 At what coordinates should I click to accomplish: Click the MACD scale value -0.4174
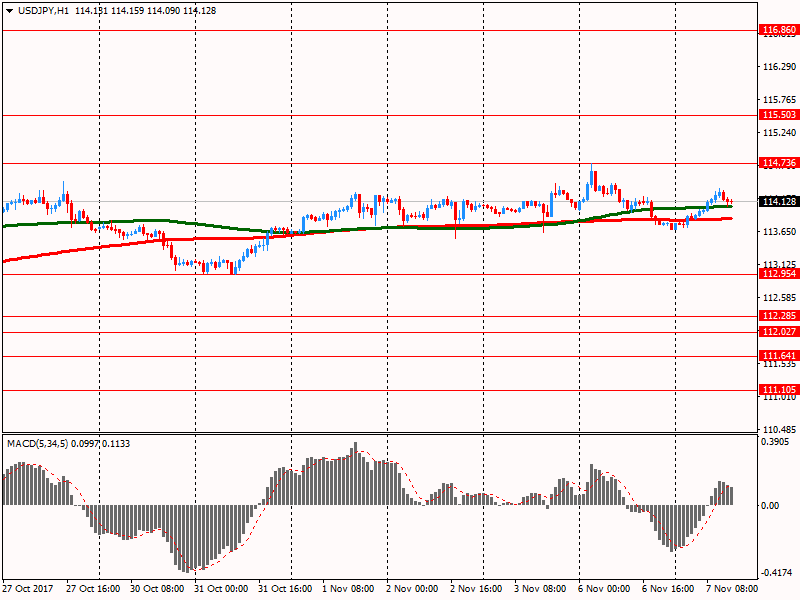click(776, 573)
